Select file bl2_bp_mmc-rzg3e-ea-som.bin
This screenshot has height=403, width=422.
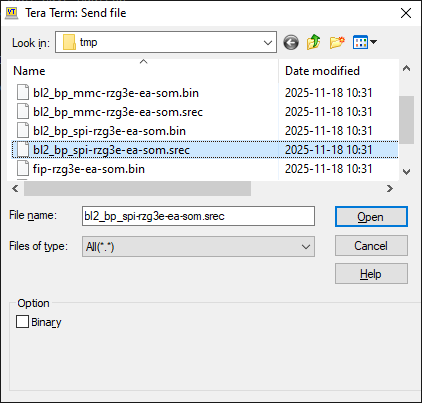coord(116,93)
